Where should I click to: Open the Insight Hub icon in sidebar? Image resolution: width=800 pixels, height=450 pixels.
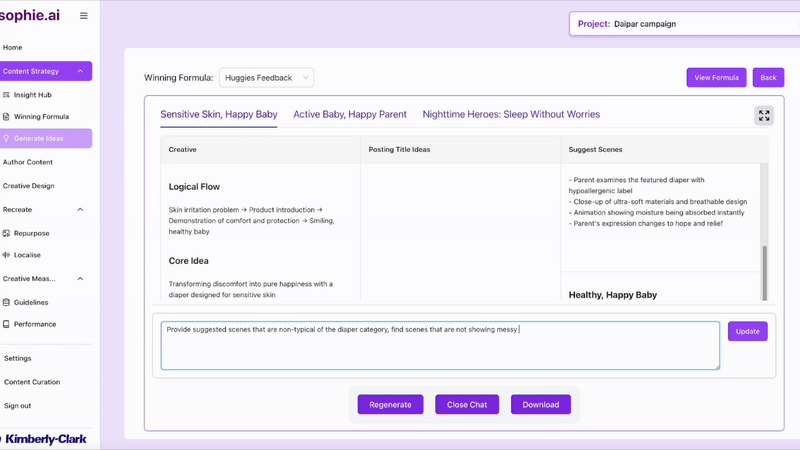point(6,95)
